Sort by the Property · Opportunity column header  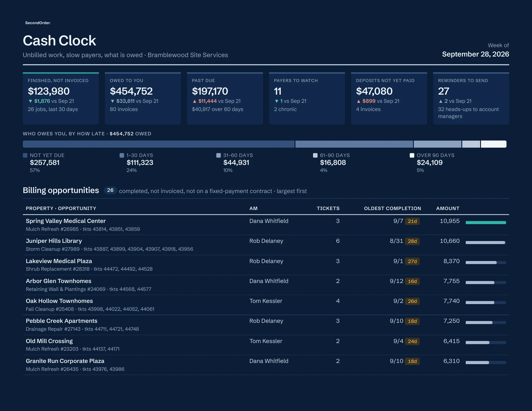[x=61, y=208]
